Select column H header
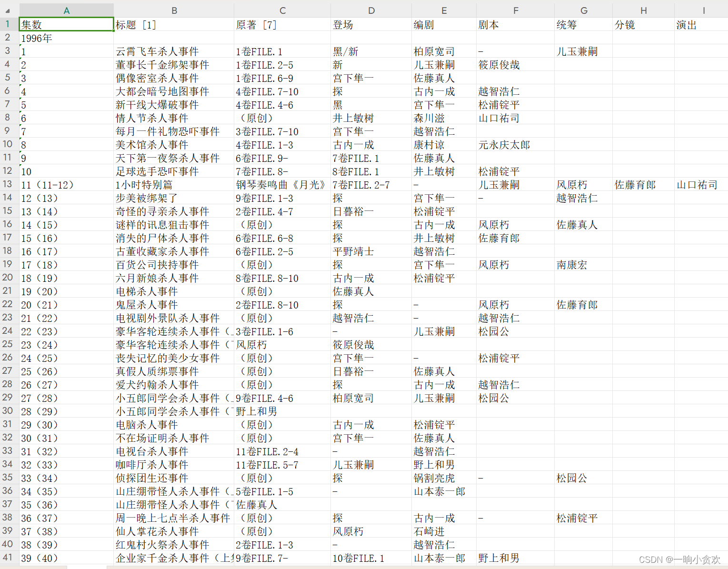The height and width of the screenshot is (569, 728). click(643, 10)
